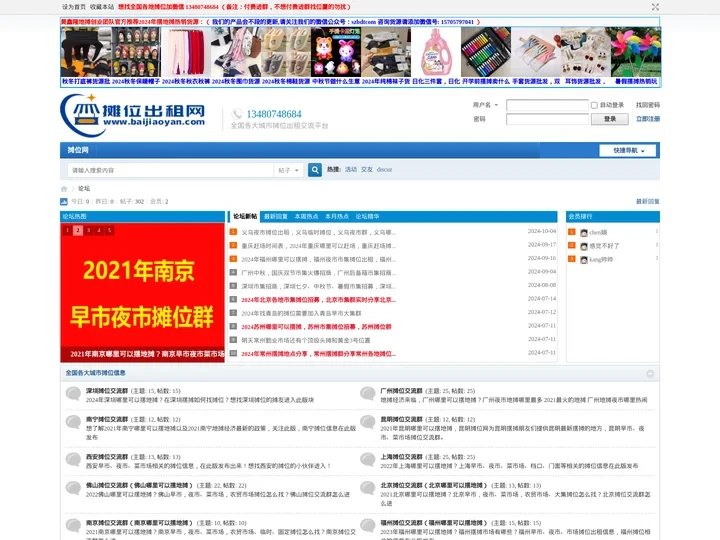Click the speech bubble icon for 昆明摊位交流群
720x540 pixels.
click(x=367, y=422)
